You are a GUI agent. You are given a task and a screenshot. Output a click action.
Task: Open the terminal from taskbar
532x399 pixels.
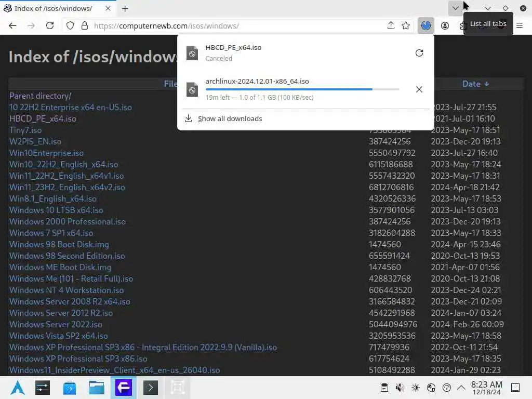tap(151, 388)
